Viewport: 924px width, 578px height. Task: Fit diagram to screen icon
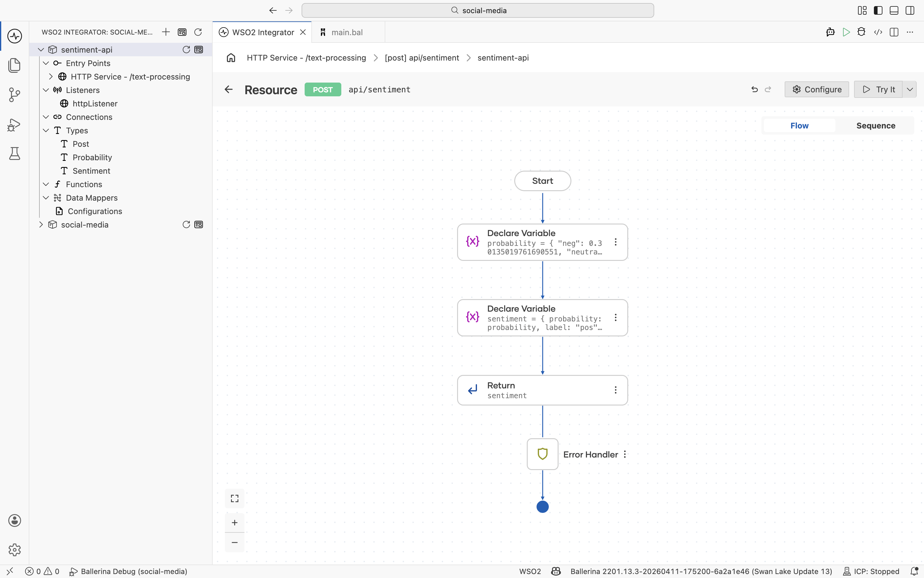tap(234, 498)
